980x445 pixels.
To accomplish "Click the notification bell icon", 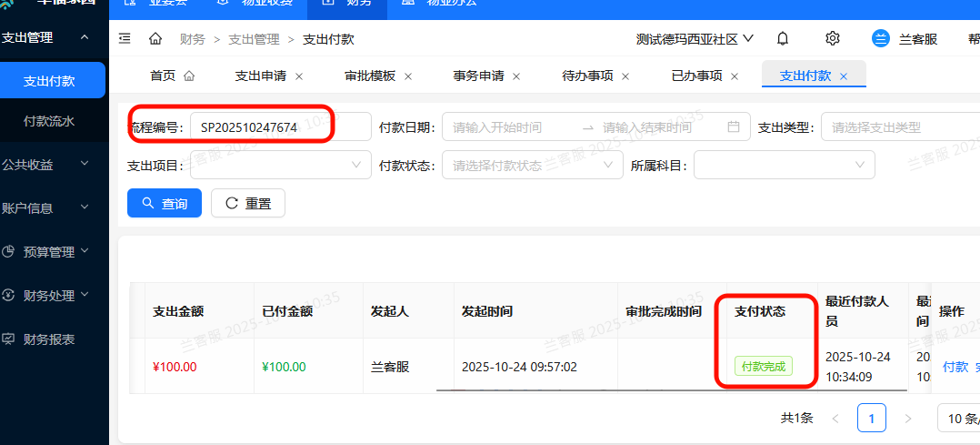I will coord(783,38).
